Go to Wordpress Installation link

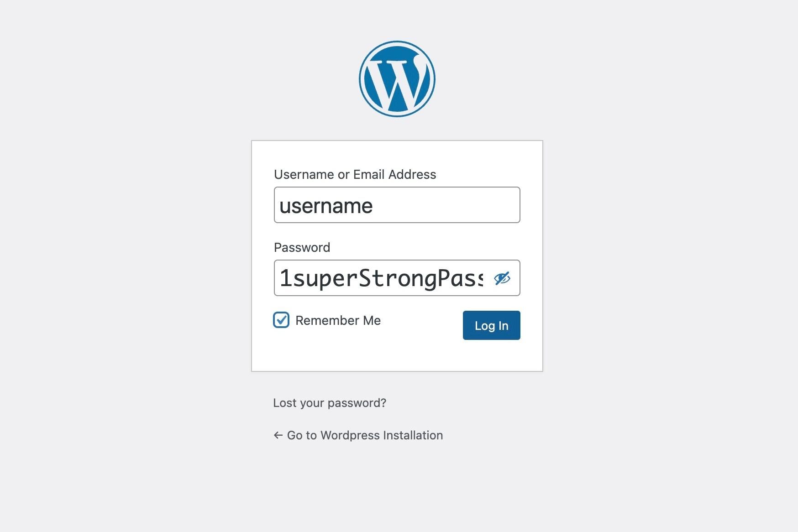tap(358, 435)
